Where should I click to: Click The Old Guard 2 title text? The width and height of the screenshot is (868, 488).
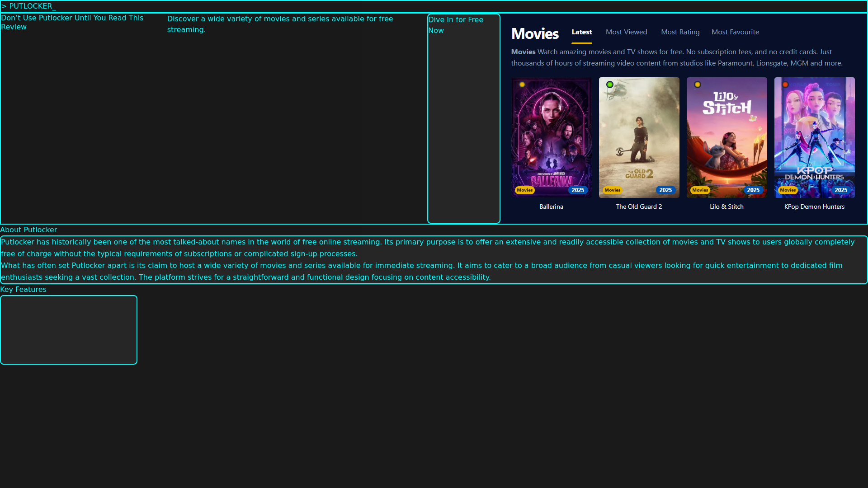tap(639, 206)
